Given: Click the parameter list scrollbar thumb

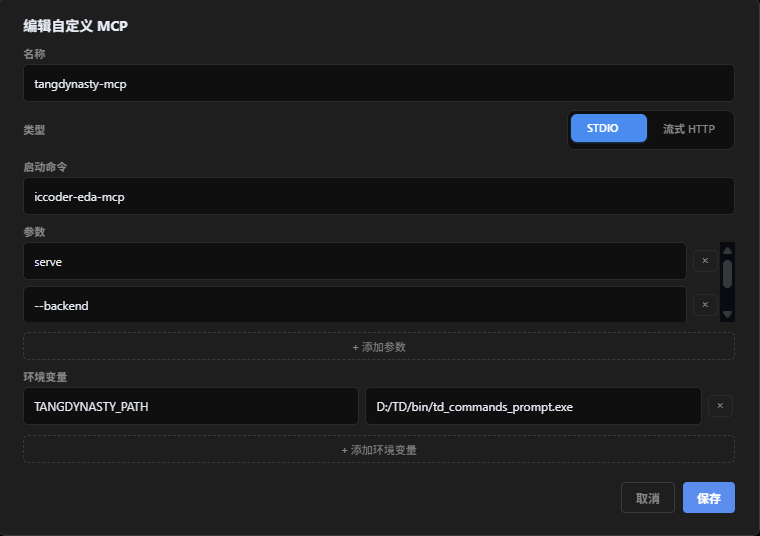Looking at the screenshot, I should 727,274.
